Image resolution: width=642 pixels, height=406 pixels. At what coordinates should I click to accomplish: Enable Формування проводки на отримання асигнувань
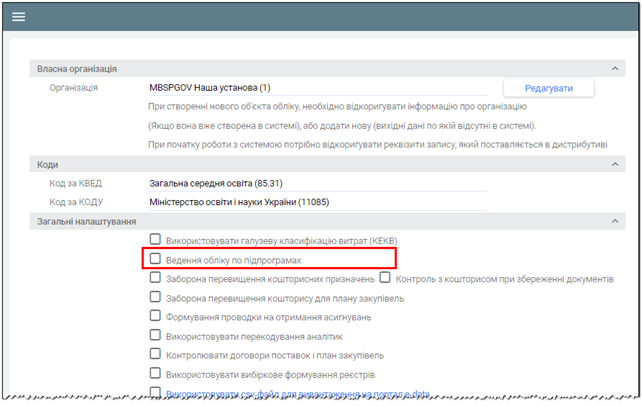[155, 316]
